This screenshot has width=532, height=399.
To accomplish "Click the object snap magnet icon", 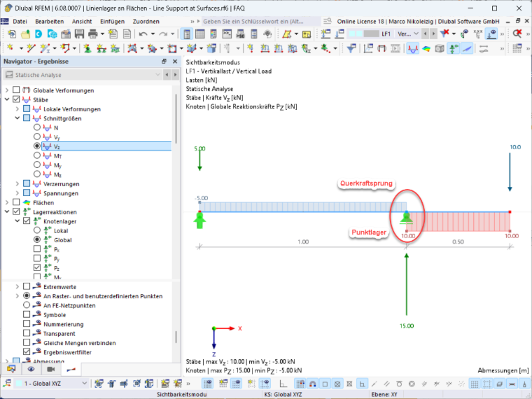I will pos(312,384).
